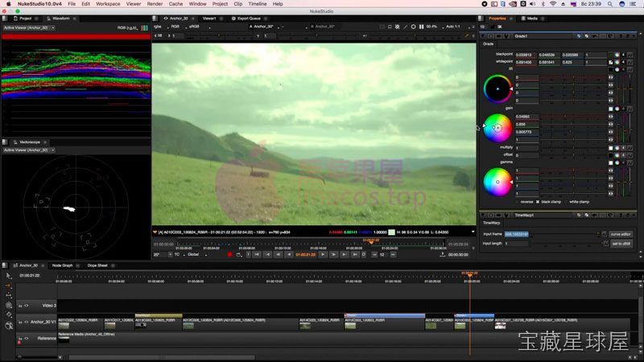
Task: Open the Render menu
Action: point(155,4)
